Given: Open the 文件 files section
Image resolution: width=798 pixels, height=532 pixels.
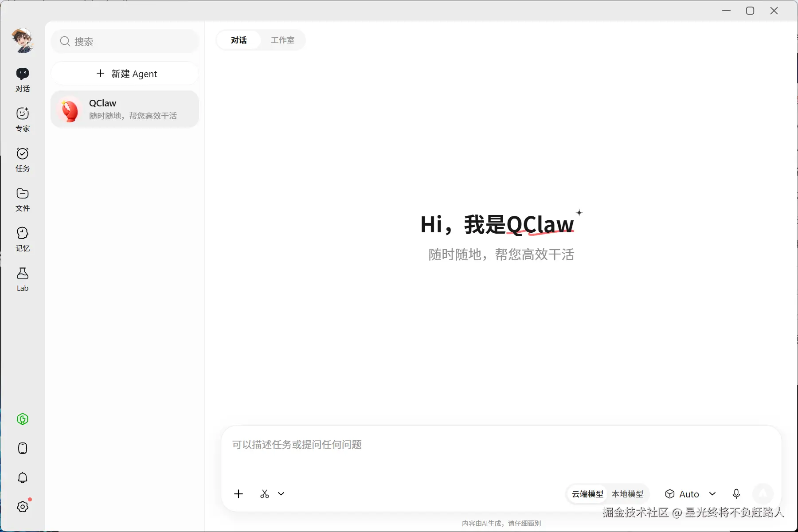Looking at the screenshot, I should pyautogui.click(x=23, y=199).
